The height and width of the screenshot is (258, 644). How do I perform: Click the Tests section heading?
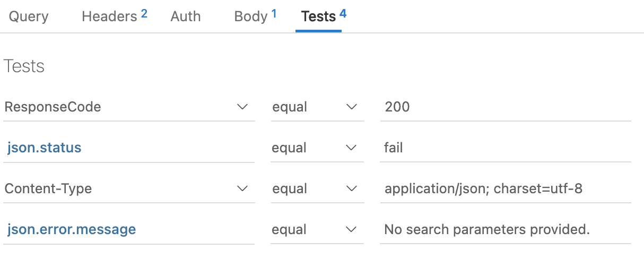pyautogui.click(x=24, y=66)
